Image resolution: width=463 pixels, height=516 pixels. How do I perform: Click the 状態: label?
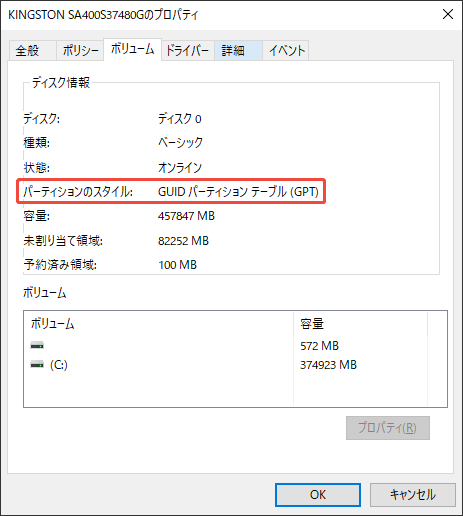37,167
